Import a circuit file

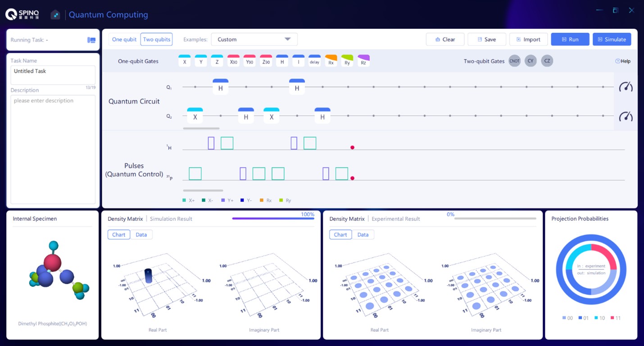point(528,40)
